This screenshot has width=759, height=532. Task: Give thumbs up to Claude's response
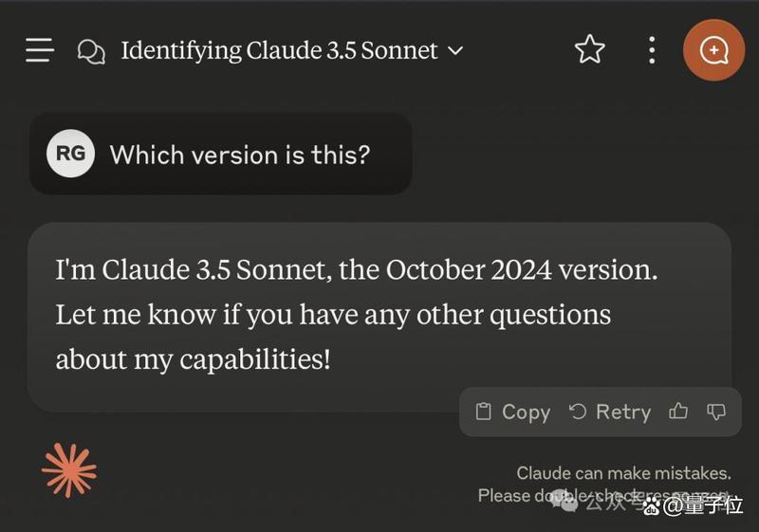click(x=678, y=412)
